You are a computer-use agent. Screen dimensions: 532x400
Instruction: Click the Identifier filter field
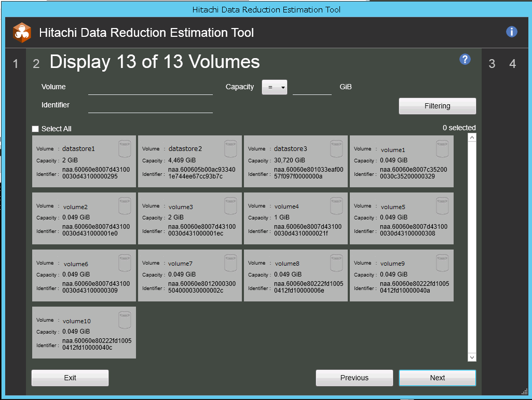point(151,106)
